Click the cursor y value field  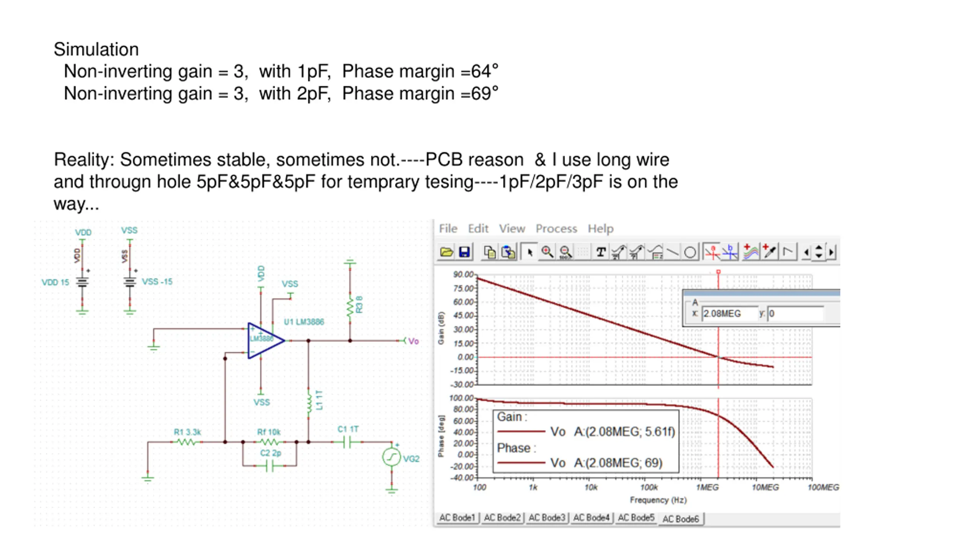pyautogui.click(x=795, y=314)
